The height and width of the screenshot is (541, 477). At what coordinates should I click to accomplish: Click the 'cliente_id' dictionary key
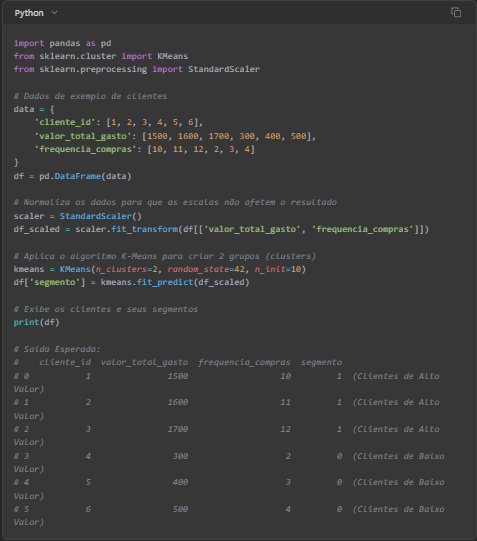pyautogui.click(x=64, y=122)
